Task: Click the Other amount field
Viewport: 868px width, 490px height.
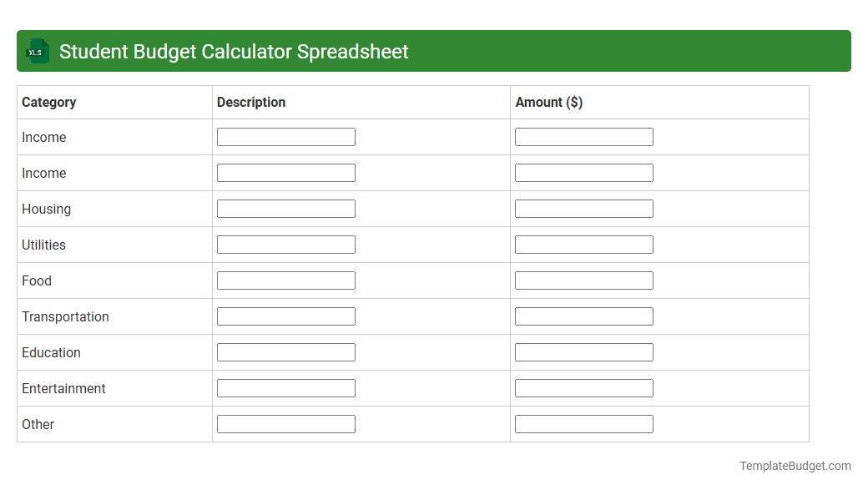Action: pyautogui.click(x=583, y=423)
